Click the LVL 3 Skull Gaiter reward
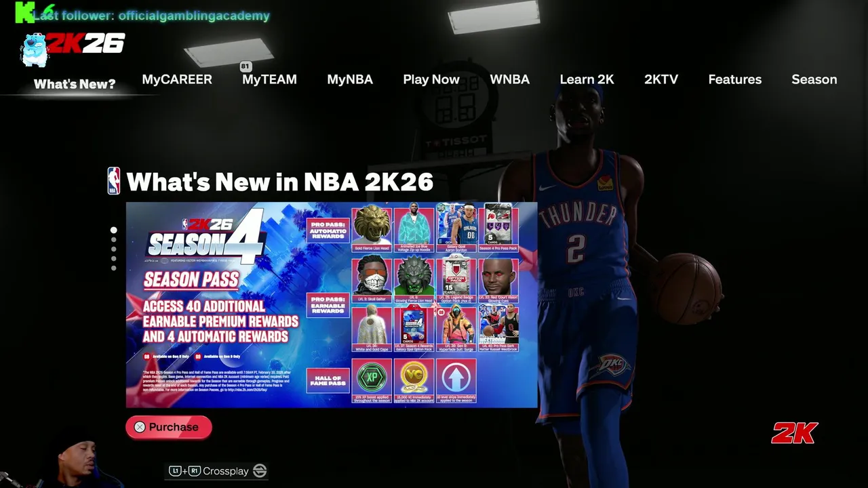 pos(372,279)
